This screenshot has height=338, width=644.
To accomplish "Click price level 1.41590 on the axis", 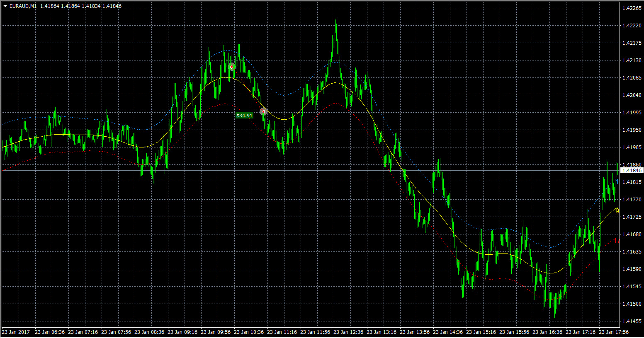I will [x=632, y=269].
